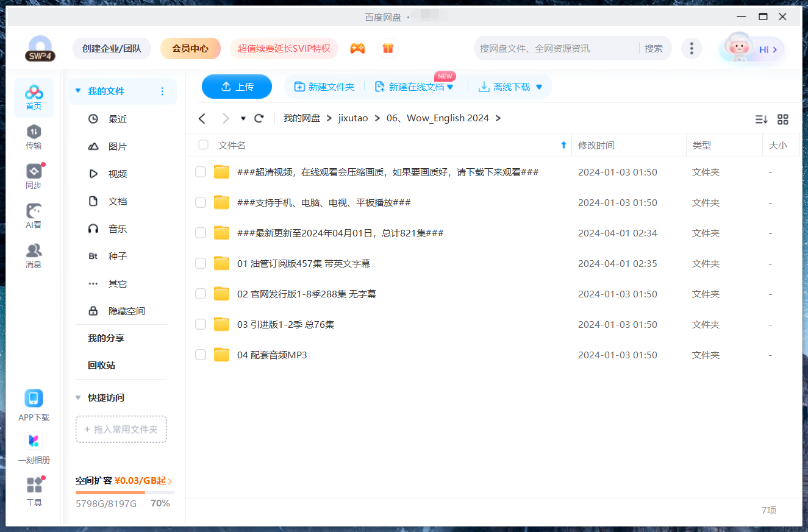808x532 pixels.
Task: Select 文档 in the sidebar
Action: tap(118, 201)
